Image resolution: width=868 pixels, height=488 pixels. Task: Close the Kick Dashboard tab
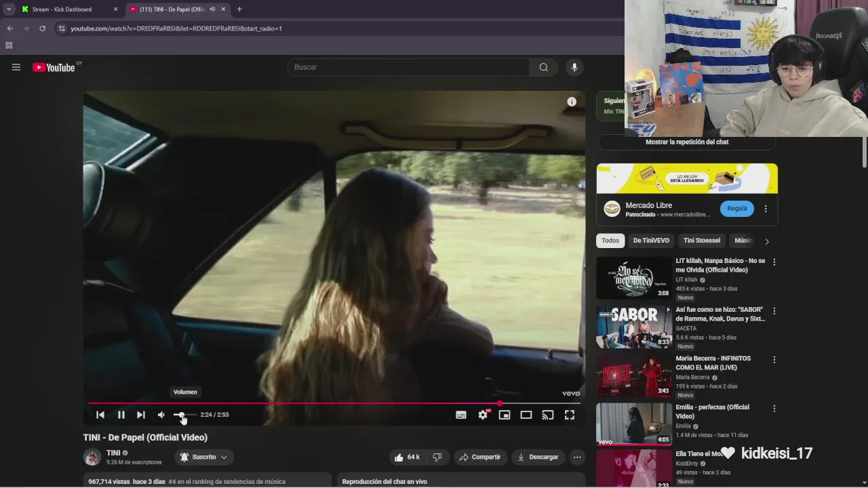tap(115, 9)
